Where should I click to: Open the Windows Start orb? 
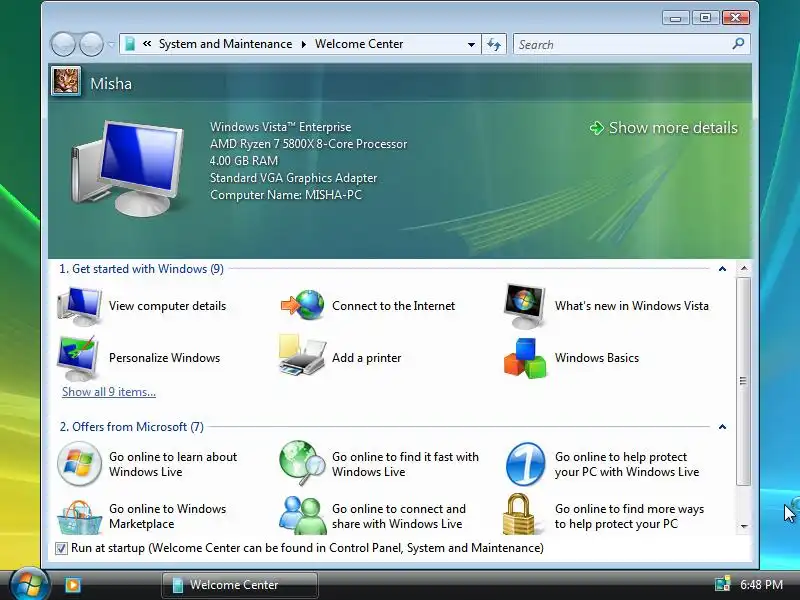(29, 584)
